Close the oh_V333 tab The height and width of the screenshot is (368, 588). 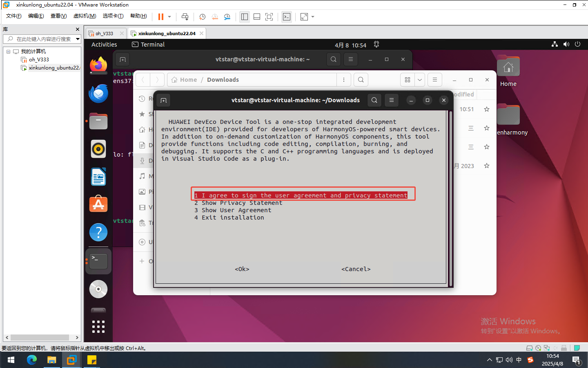pos(122,34)
